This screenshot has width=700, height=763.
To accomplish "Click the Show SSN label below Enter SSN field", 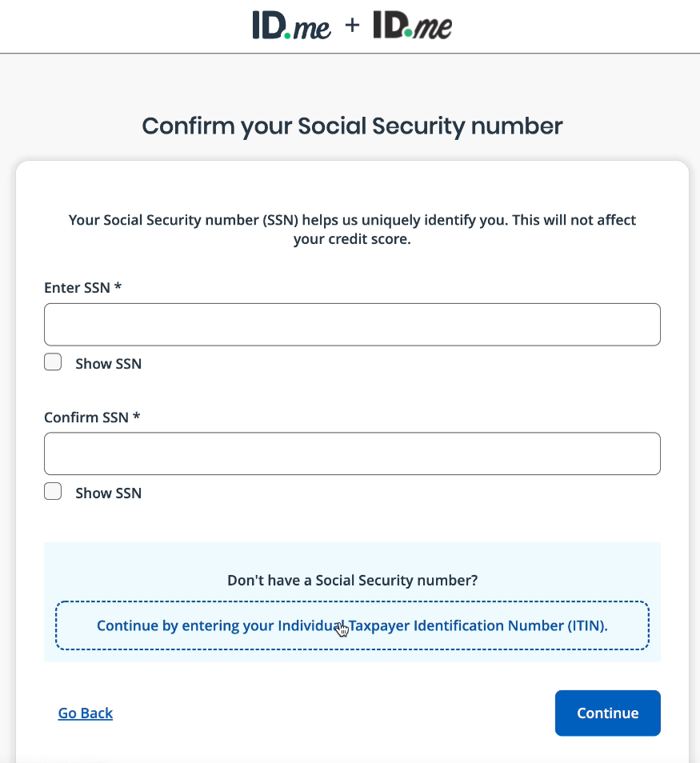I will click(108, 364).
